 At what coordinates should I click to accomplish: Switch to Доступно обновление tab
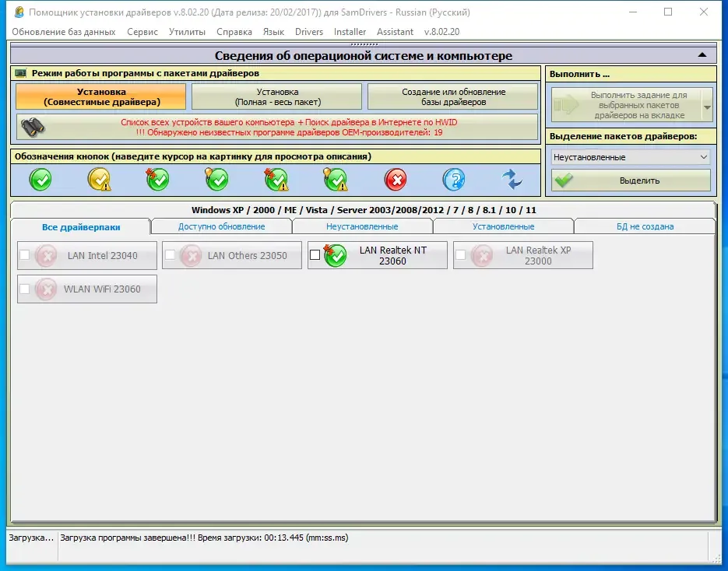pos(221,227)
